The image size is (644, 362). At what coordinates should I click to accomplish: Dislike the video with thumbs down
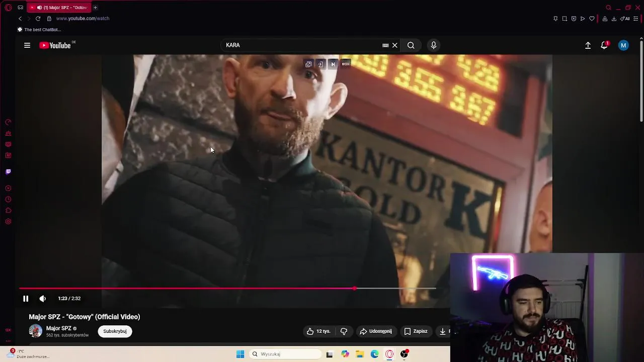point(344,331)
